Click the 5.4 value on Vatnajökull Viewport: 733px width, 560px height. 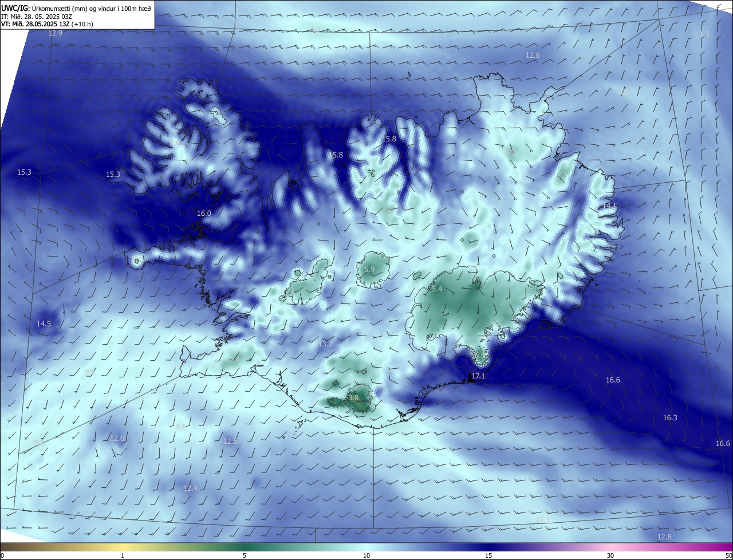tap(437, 289)
